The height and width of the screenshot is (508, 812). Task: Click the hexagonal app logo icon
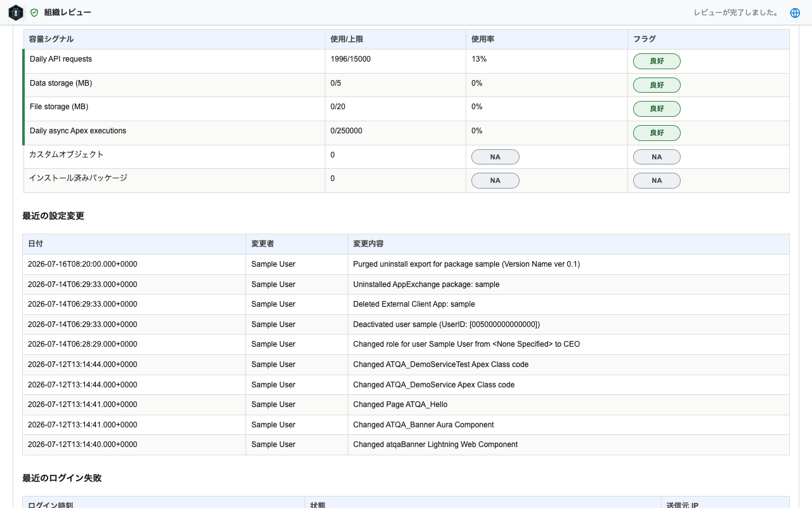coord(16,13)
